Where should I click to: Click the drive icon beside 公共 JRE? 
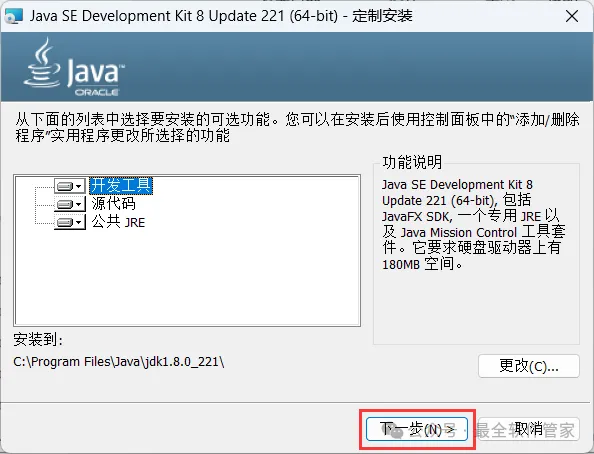pyautogui.click(x=65, y=222)
